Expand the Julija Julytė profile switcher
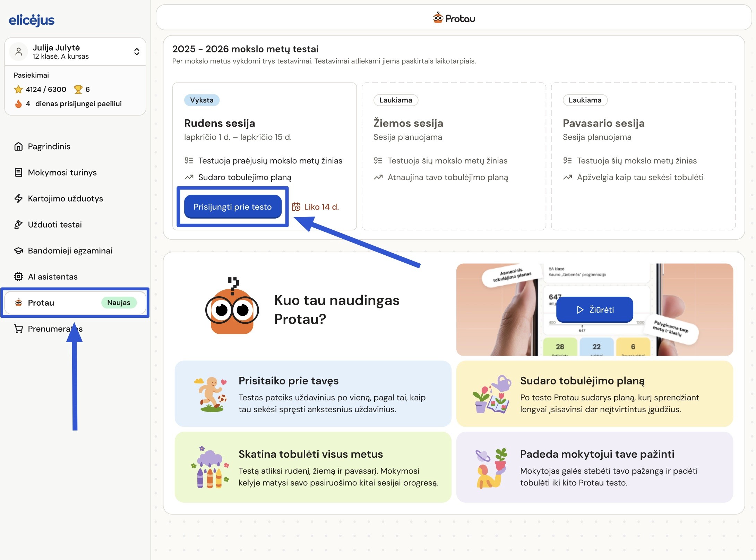 (137, 52)
